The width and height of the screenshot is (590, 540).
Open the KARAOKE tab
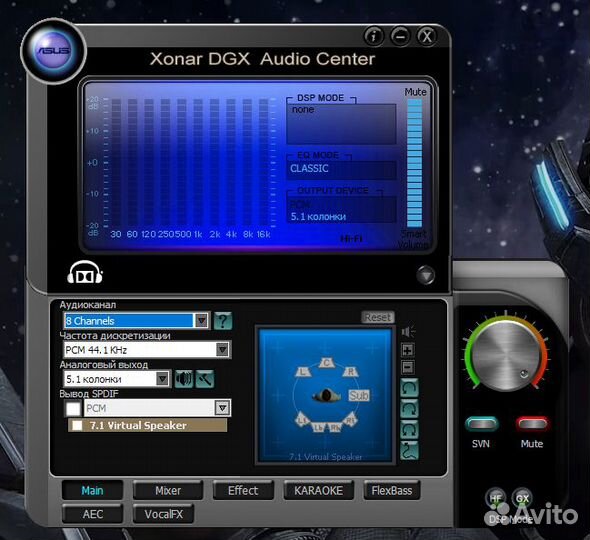[x=319, y=491]
